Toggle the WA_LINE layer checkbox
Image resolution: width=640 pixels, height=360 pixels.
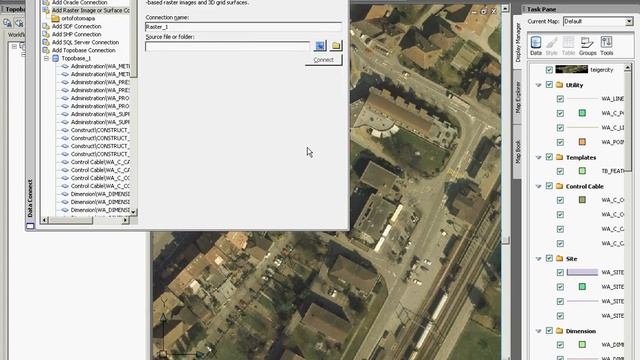click(560, 99)
